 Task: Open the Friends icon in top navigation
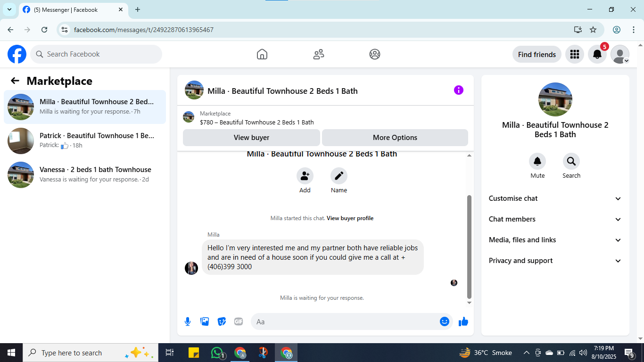pos(319,54)
